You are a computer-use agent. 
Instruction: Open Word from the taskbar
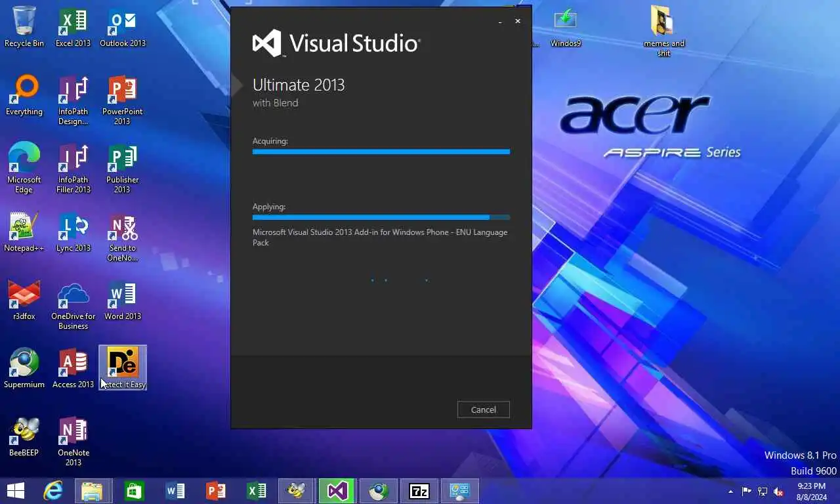click(x=175, y=491)
